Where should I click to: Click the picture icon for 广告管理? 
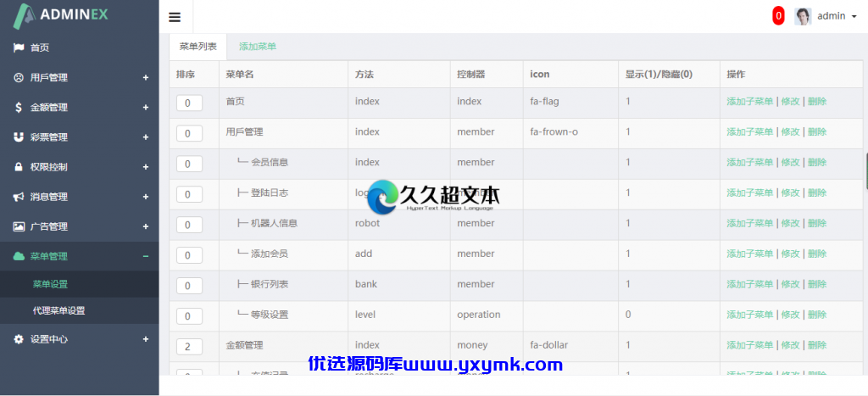pos(19,226)
